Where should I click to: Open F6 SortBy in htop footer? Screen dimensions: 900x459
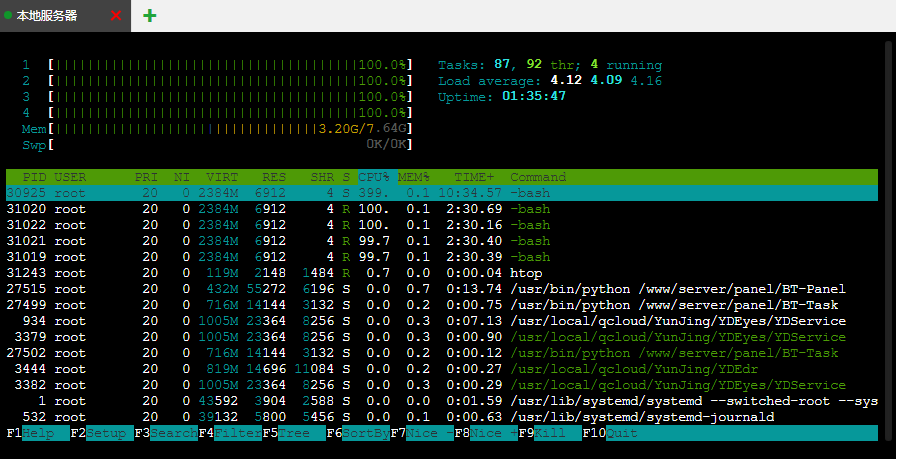tap(358, 433)
